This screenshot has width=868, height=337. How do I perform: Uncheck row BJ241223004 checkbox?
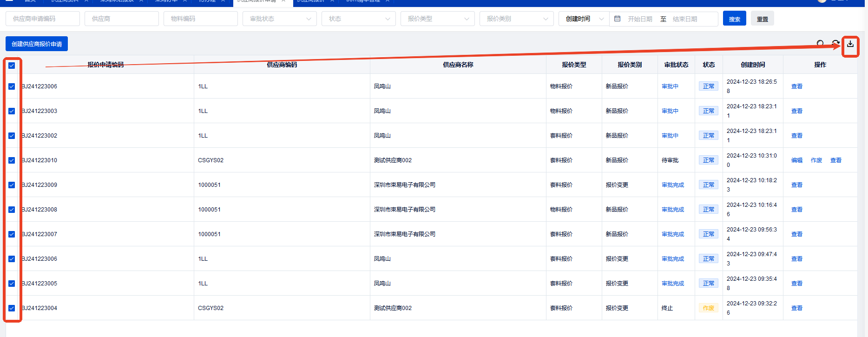(12, 308)
